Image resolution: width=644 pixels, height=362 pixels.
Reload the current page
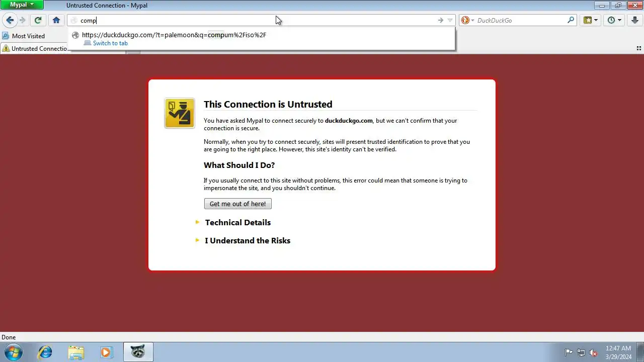38,20
